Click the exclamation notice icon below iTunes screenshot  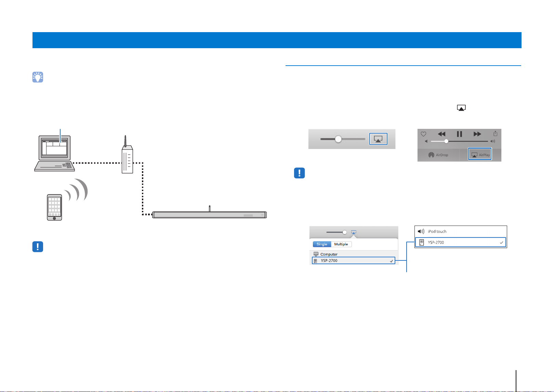(x=299, y=173)
